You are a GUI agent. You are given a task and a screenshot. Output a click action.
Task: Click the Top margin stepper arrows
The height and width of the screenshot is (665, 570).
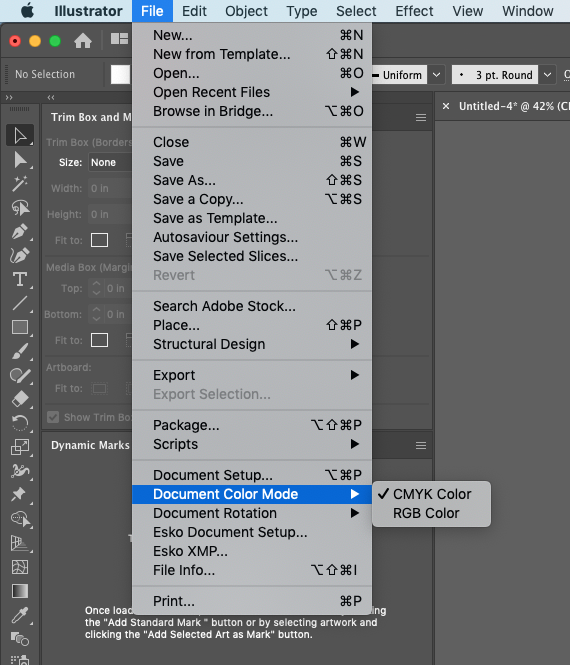click(96, 288)
